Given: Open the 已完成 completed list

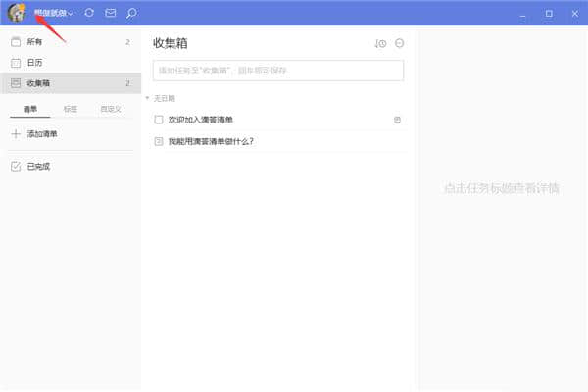Looking at the screenshot, I should pos(38,167).
